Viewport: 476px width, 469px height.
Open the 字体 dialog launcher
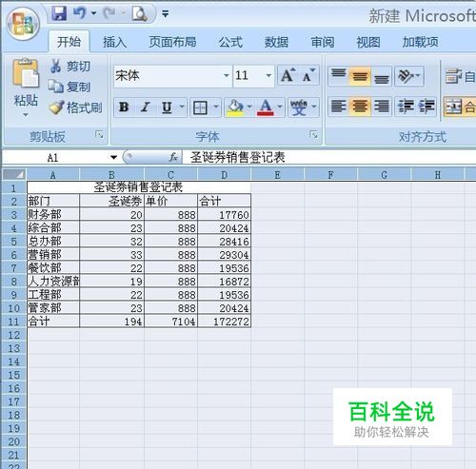[314, 134]
